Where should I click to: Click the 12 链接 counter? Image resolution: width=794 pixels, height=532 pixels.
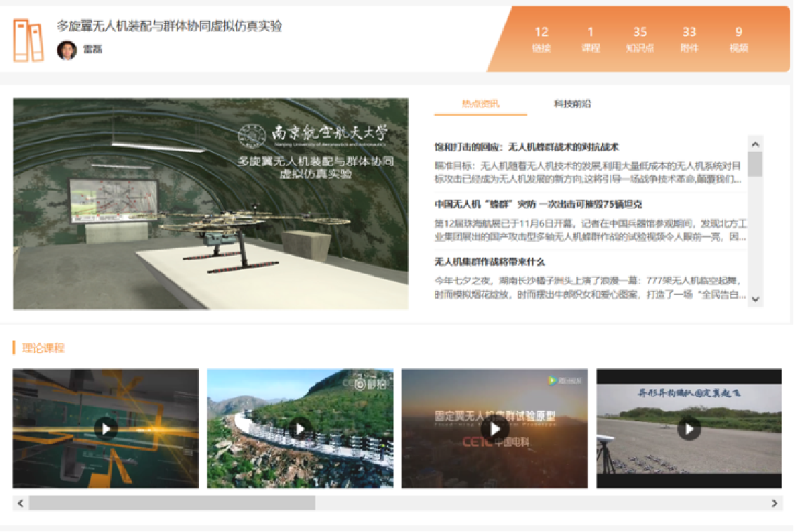pyautogui.click(x=542, y=40)
